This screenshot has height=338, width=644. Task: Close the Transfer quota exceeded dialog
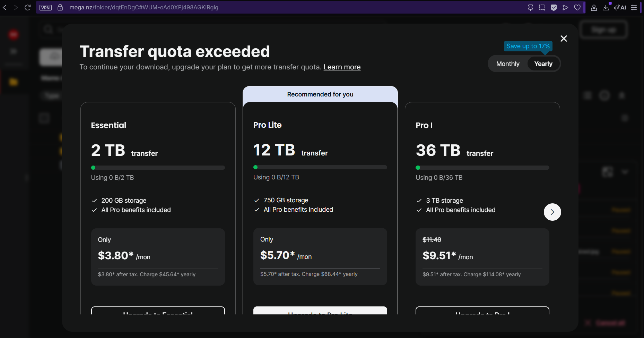pos(564,39)
